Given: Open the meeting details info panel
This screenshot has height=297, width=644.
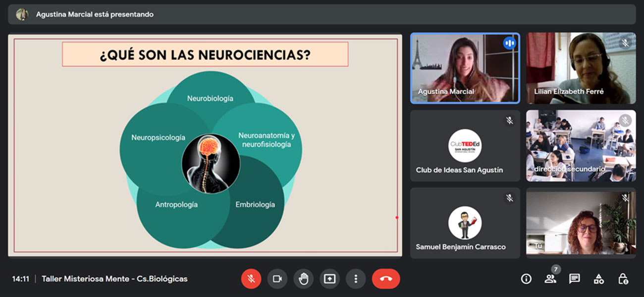Looking at the screenshot, I should click(x=526, y=279).
